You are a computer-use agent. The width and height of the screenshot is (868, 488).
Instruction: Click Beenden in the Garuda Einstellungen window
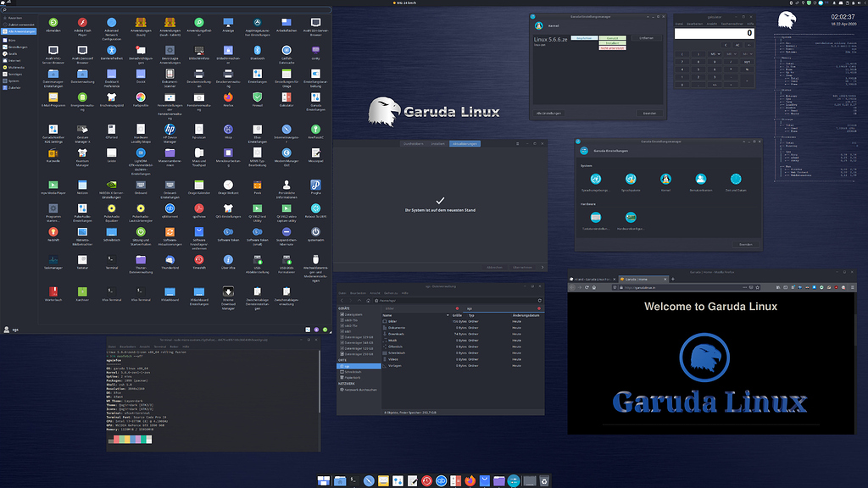(747, 244)
